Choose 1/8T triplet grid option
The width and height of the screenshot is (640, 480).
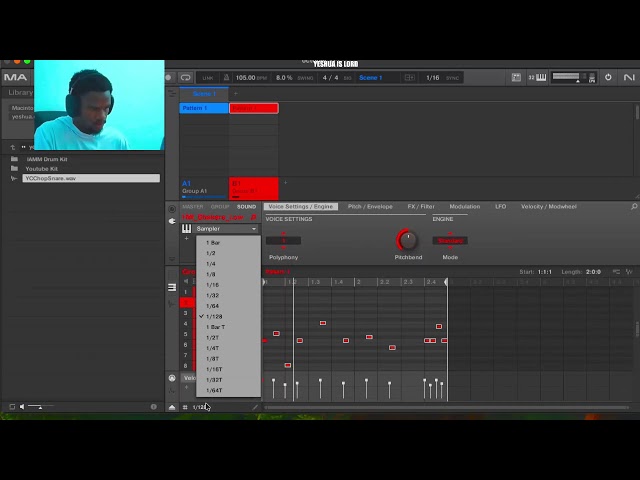(228, 359)
